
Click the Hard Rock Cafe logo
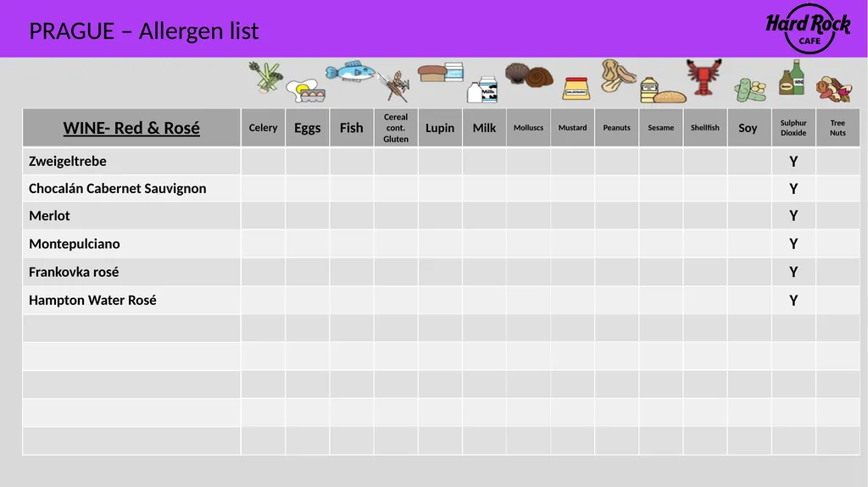(808, 29)
